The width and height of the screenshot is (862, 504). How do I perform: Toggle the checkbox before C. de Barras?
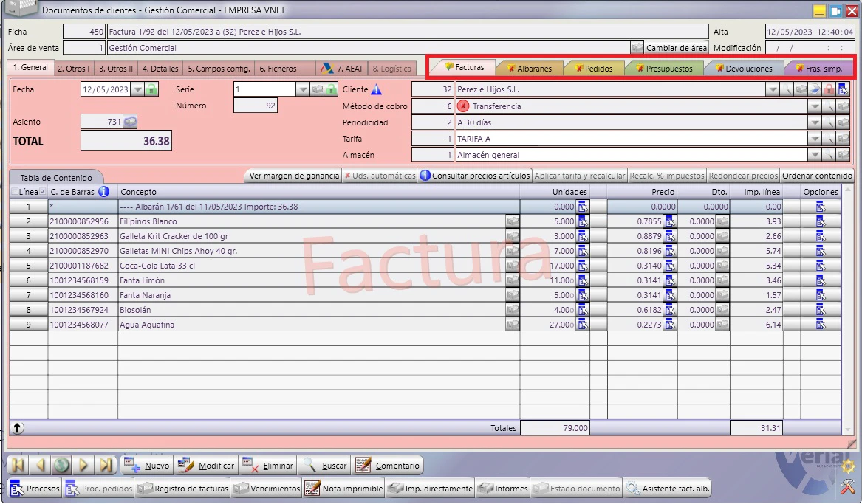coord(43,192)
